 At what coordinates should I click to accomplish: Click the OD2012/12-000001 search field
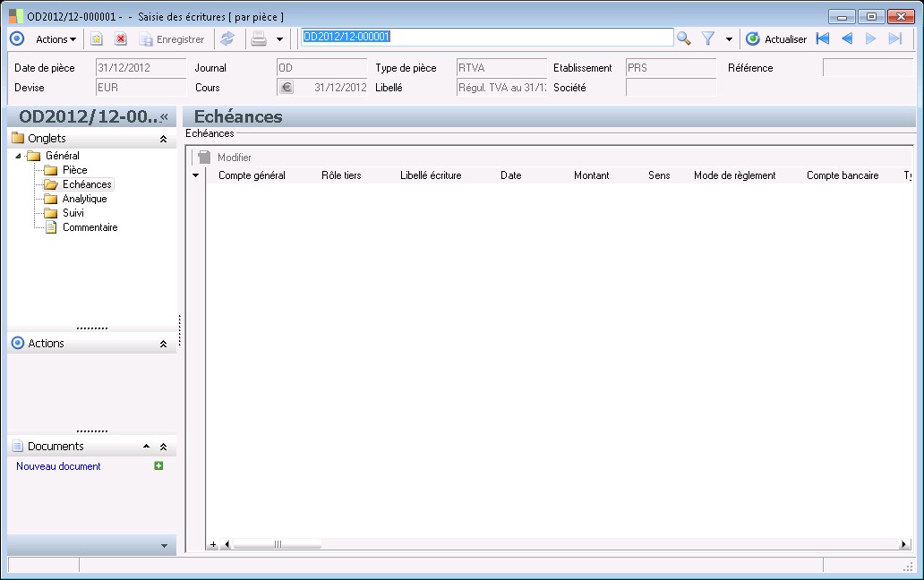pyautogui.click(x=487, y=37)
